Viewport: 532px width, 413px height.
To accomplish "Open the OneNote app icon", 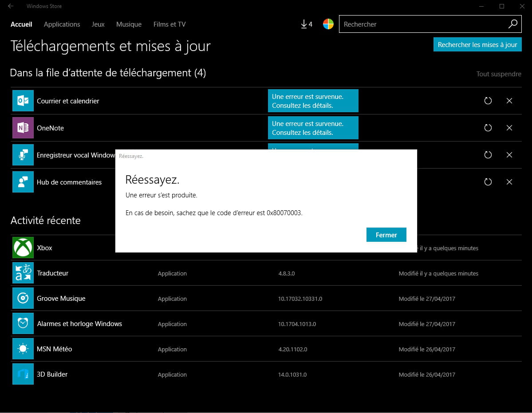I will 23,128.
